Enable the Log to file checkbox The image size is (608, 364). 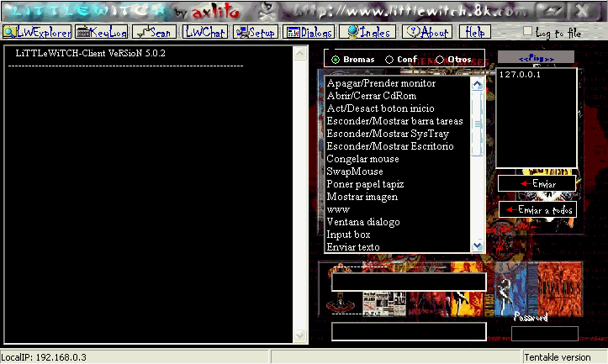click(x=528, y=32)
